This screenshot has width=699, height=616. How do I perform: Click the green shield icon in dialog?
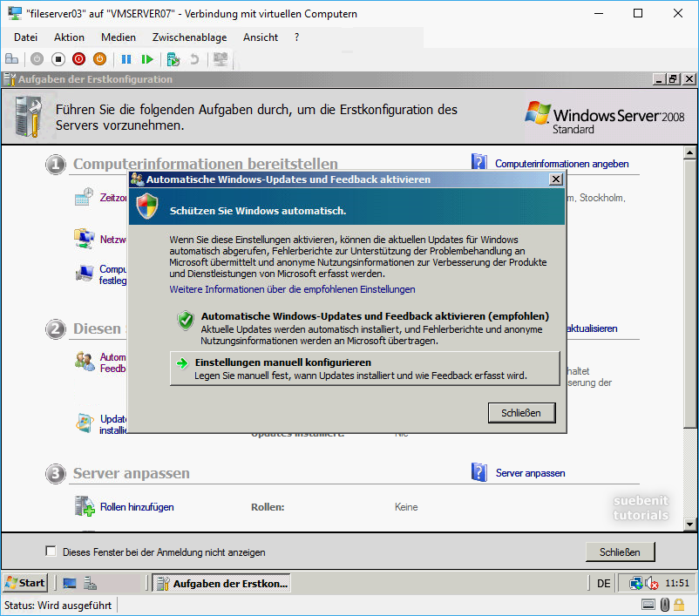click(x=186, y=321)
